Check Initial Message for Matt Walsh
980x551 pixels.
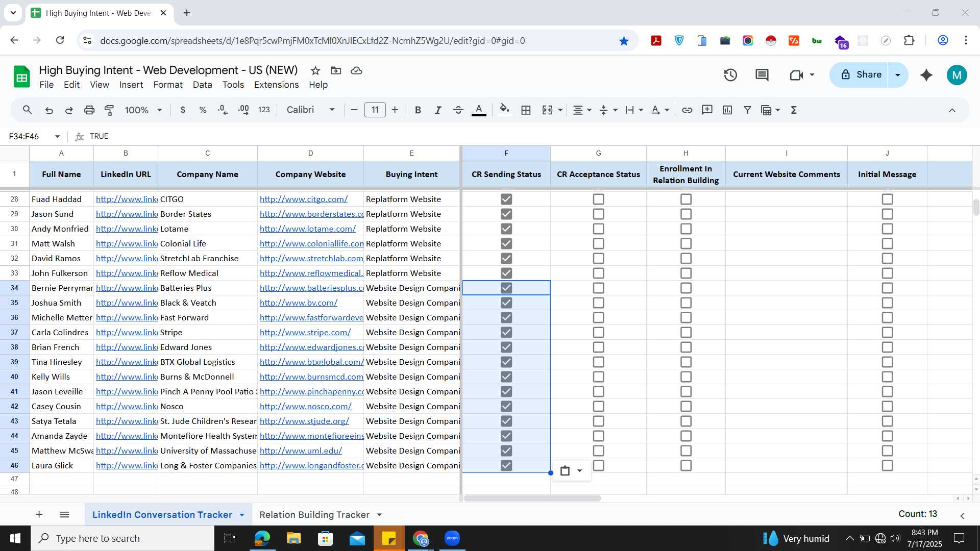pyautogui.click(x=888, y=244)
